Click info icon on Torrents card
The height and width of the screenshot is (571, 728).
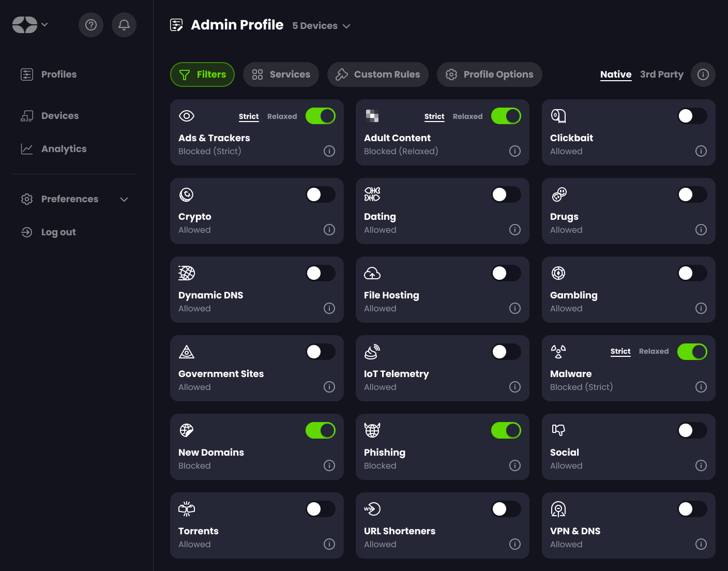click(329, 544)
